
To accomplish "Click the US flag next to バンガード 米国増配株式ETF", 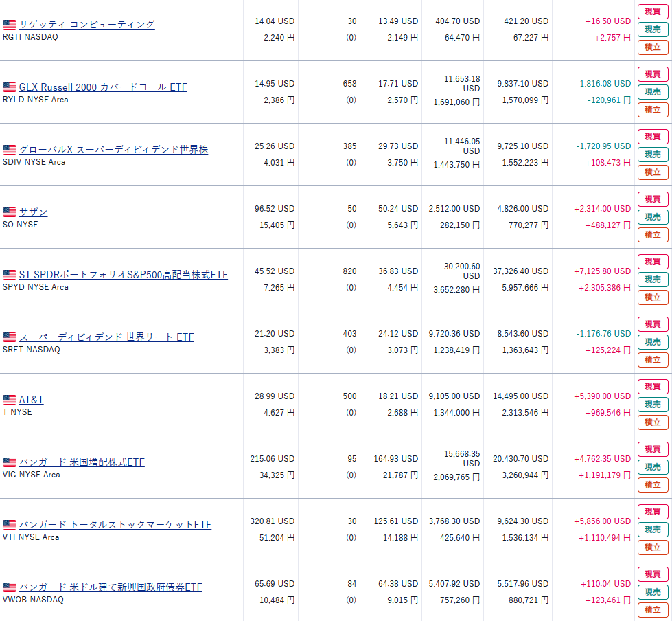I will [x=10, y=462].
